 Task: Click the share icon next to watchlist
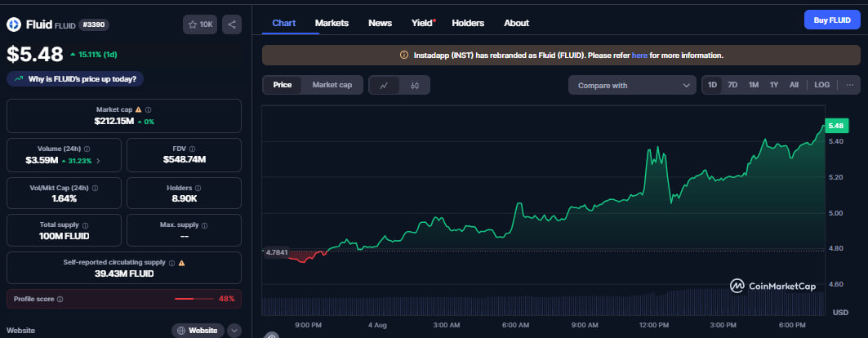pos(232,24)
